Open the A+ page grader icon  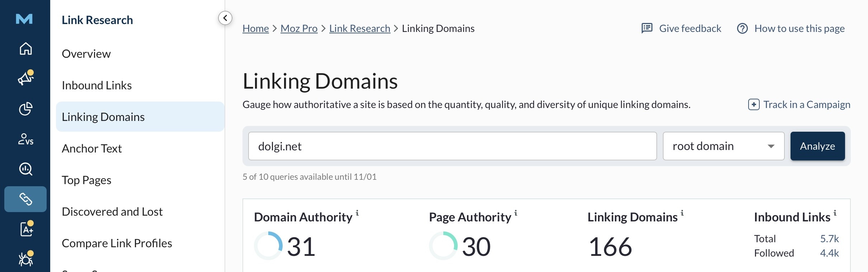[26, 229]
